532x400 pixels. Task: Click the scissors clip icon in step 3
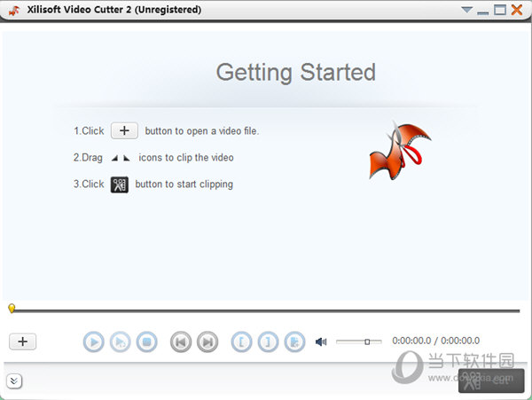pyautogui.click(x=120, y=184)
